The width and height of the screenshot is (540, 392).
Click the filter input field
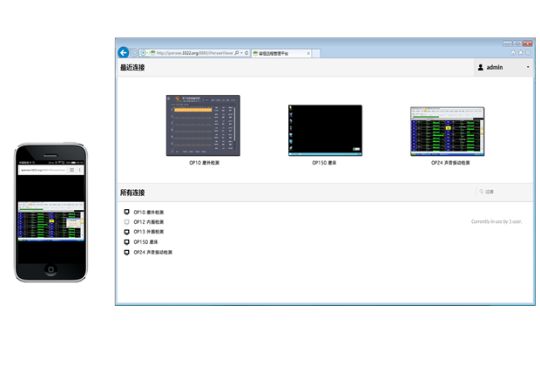(505, 192)
